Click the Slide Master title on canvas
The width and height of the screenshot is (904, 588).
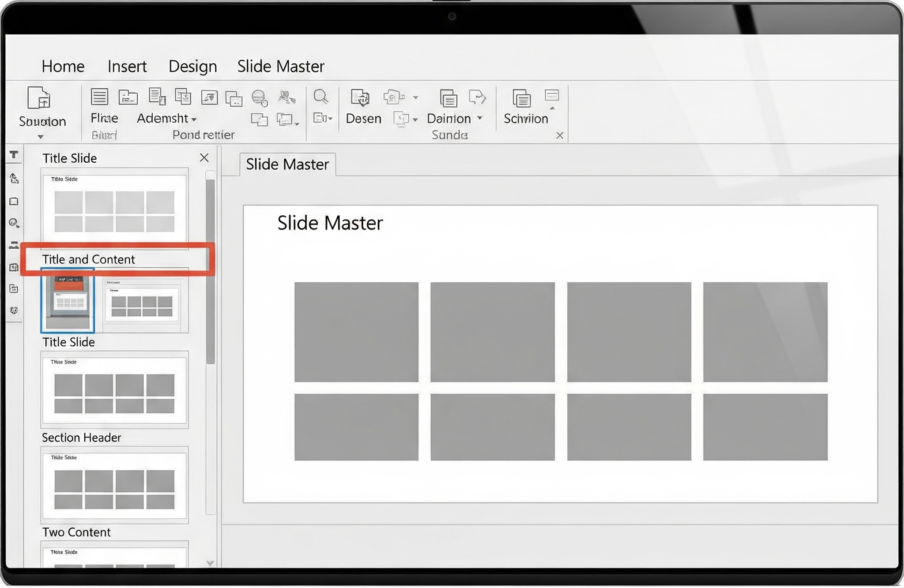pyautogui.click(x=330, y=223)
